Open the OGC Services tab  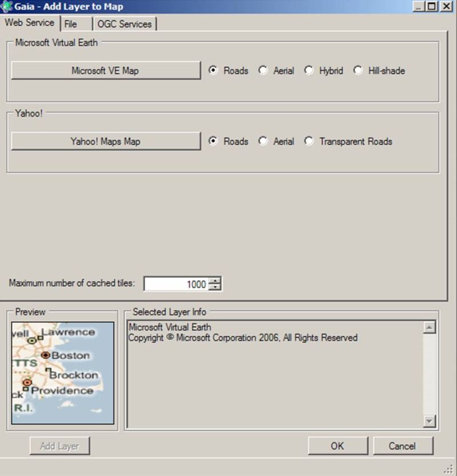[125, 24]
